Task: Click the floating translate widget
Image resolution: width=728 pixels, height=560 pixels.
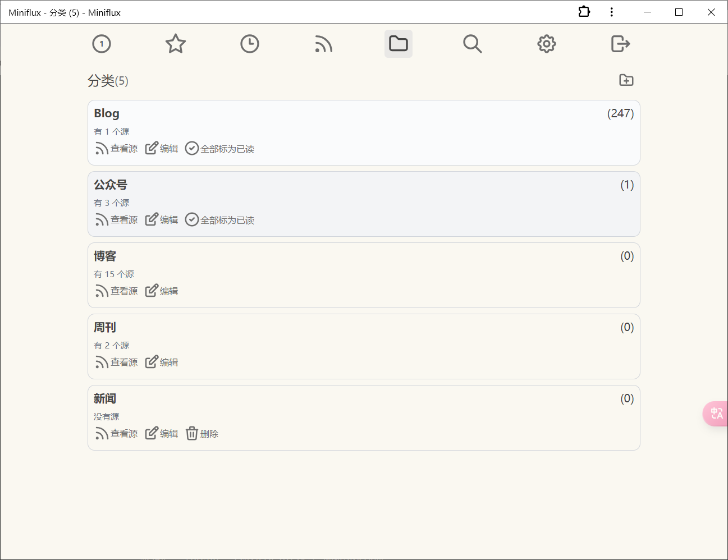Action: [x=716, y=414]
